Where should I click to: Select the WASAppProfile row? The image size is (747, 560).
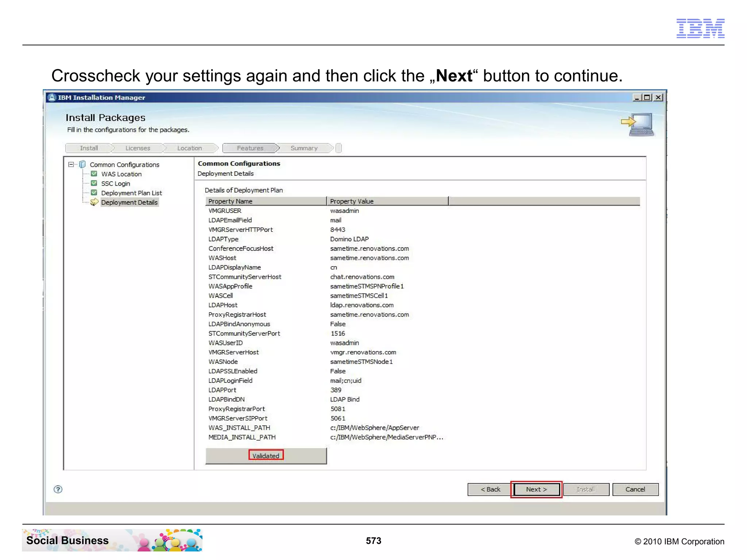point(422,286)
